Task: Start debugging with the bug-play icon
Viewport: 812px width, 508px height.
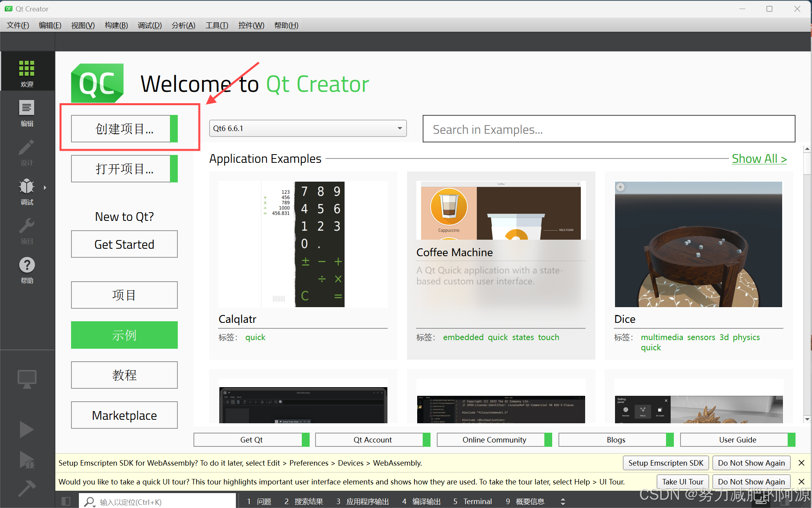Action: click(x=27, y=460)
